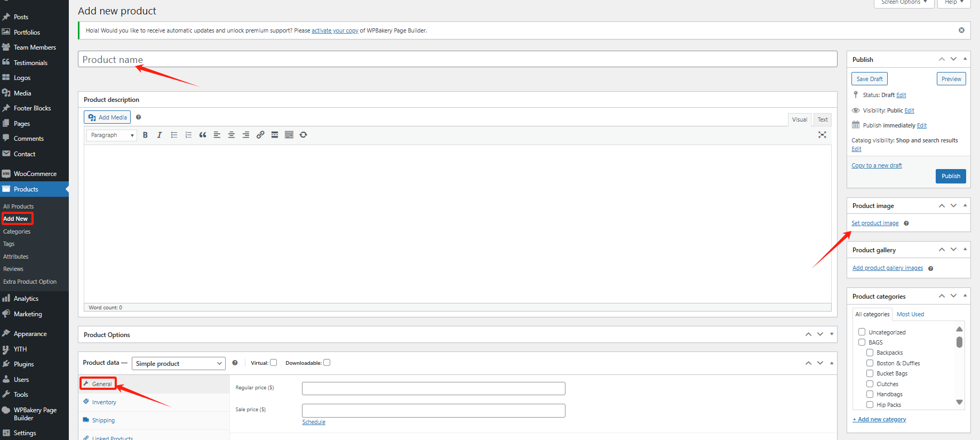This screenshot has width=980, height=440.
Task: Toggle the editor toolbar kitchen sink
Action: point(289,135)
